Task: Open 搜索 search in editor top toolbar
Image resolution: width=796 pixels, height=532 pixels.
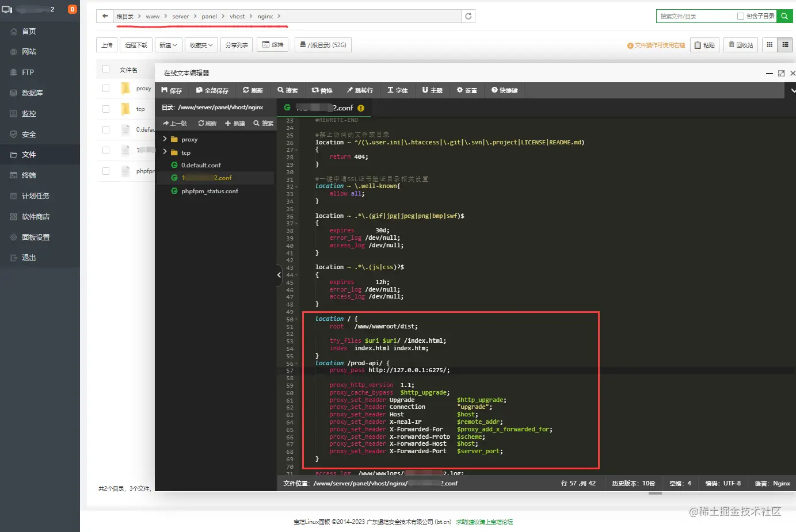Action: [288, 90]
